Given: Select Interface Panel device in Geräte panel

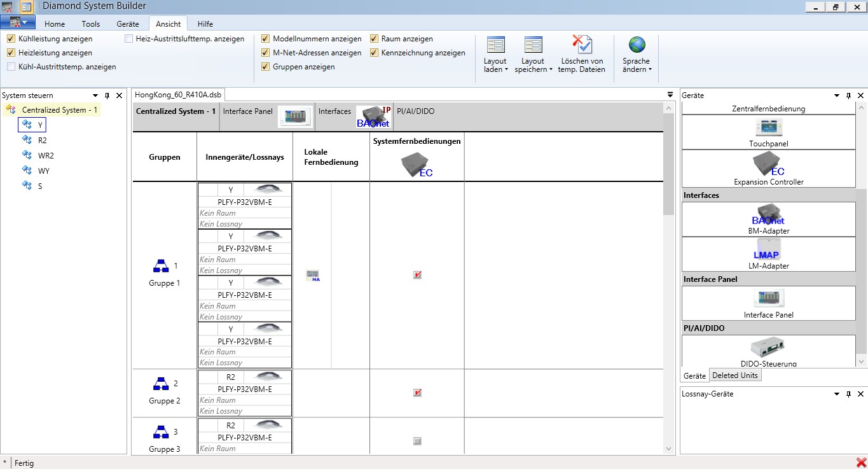Looking at the screenshot, I should tap(768, 303).
